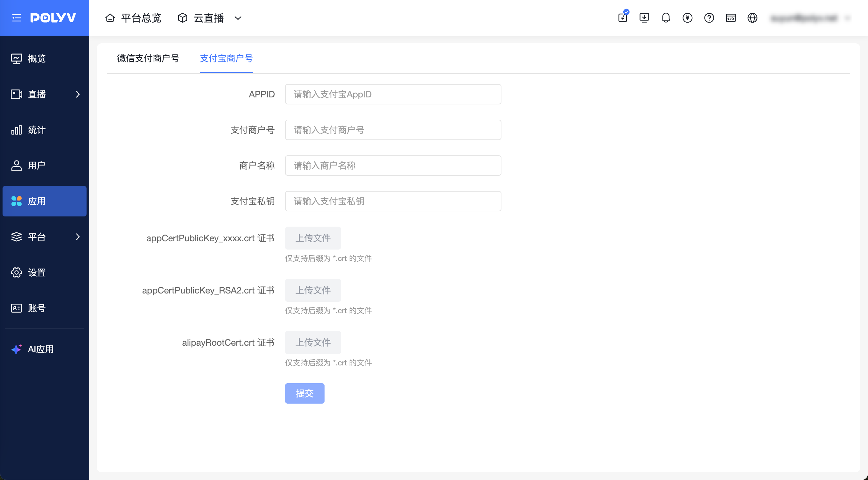Open the blurred account name menu
This screenshot has width=868, height=480.
(x=810, y=18)
